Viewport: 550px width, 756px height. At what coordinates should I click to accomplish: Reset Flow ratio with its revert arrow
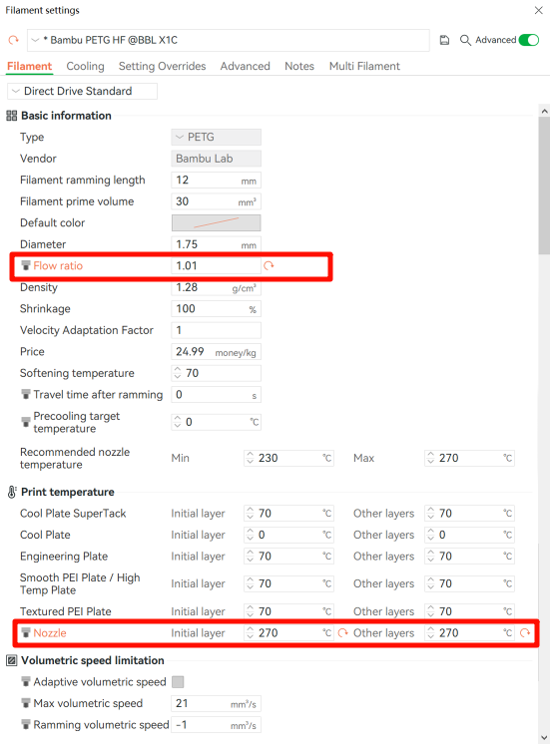[269, 265]
